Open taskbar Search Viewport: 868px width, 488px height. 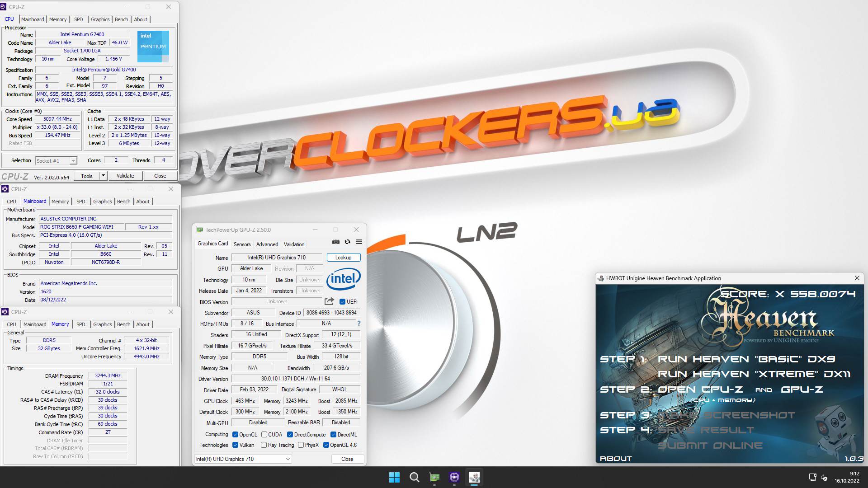[x=414, y=477]
